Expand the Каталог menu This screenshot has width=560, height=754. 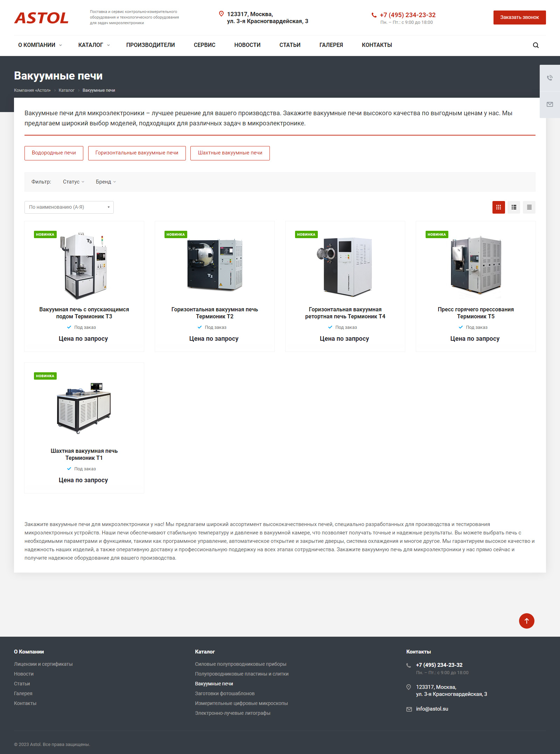[94, 45]
